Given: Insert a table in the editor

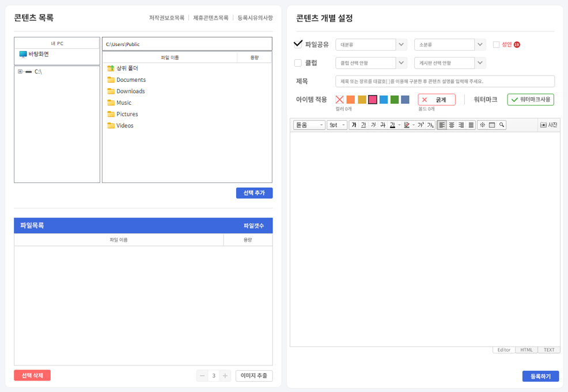Looking at the screenshot, I should (492, 125).
